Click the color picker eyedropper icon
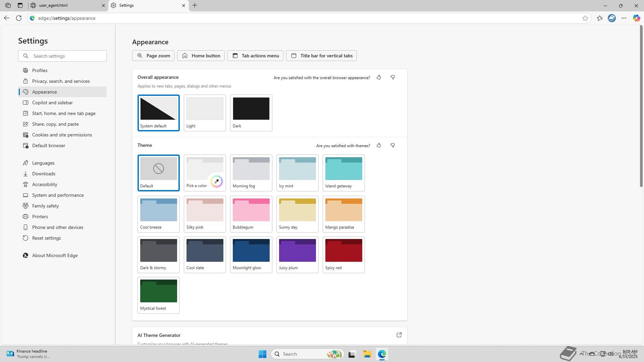This screenshot has width=644, height=362. coord(217,181)
